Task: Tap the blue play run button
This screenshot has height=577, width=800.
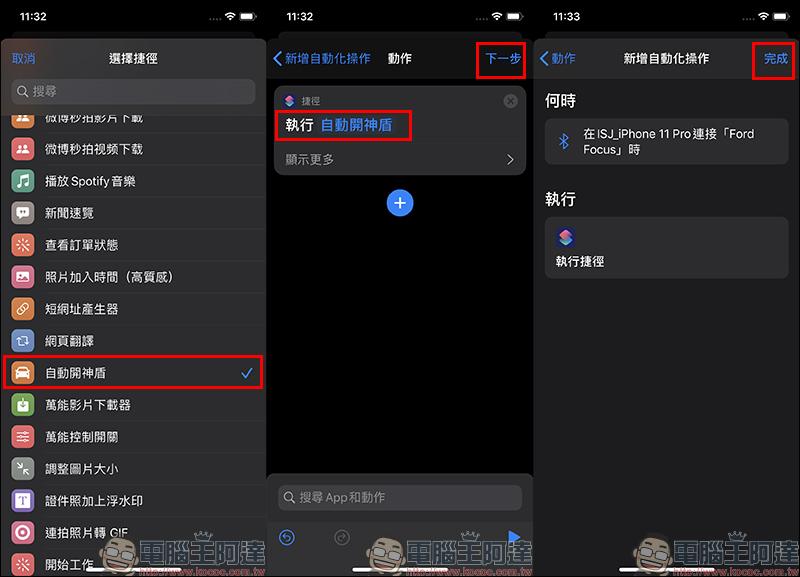Action: (x=514, y=536)
